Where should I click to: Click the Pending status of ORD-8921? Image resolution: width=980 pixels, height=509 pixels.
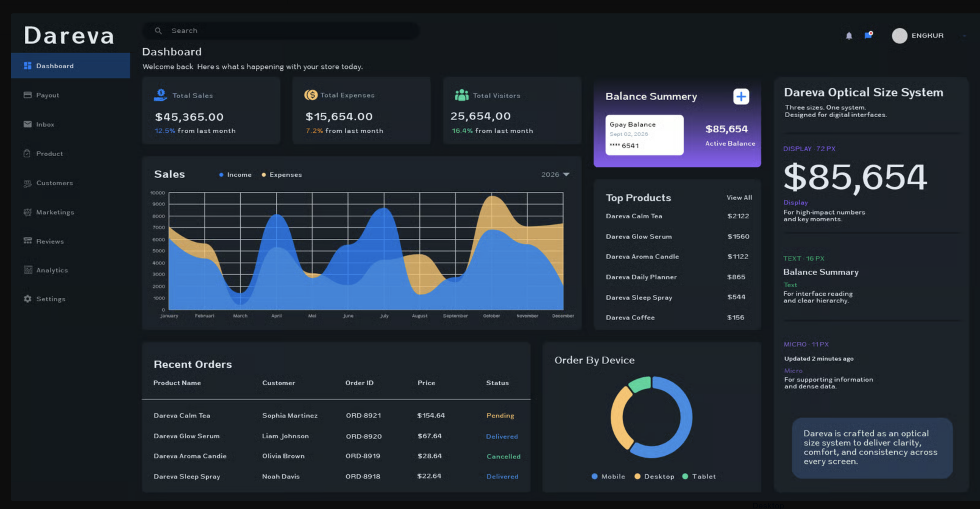[500, 416]
